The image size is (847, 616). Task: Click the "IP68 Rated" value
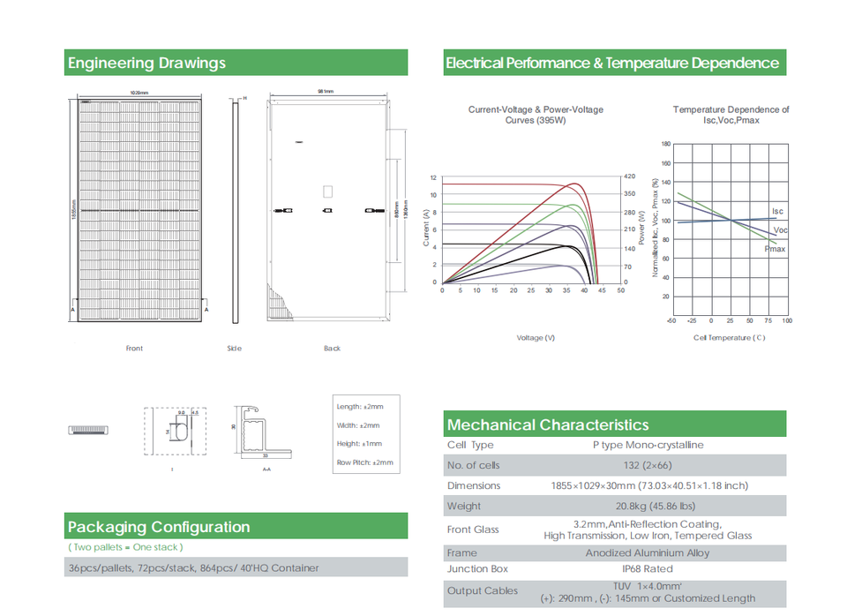click(x=648, y=569)
